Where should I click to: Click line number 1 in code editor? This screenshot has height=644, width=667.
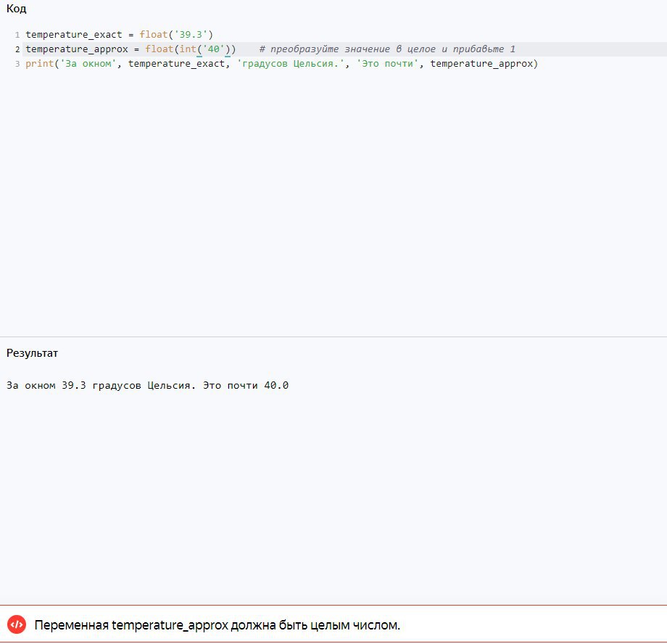pyautogui.click(x=17, y=35)
